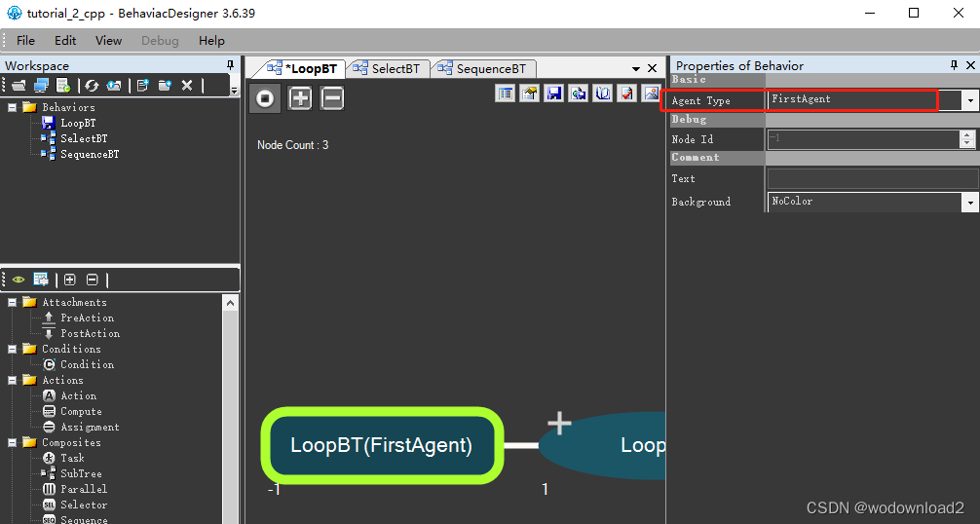Create a new folder via folder-plus icon
The width and height of the screenshot is (980, 524).
pos(165,86)
